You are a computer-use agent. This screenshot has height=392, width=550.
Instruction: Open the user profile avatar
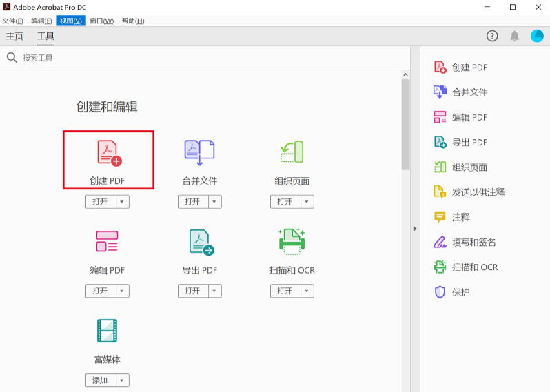(x=537, y=36)
